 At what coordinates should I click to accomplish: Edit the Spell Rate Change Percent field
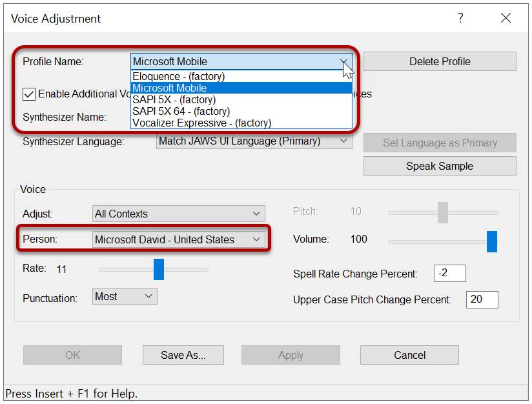pos(449,272)
